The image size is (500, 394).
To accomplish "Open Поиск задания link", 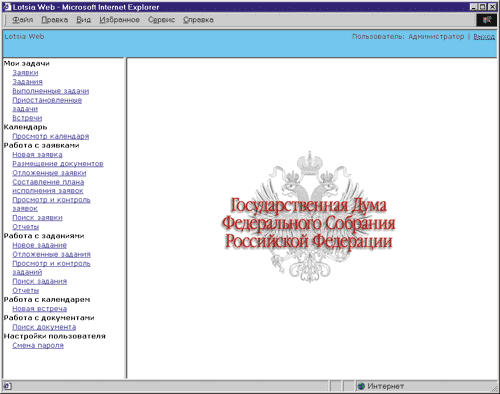I will (x=40, y=281).
